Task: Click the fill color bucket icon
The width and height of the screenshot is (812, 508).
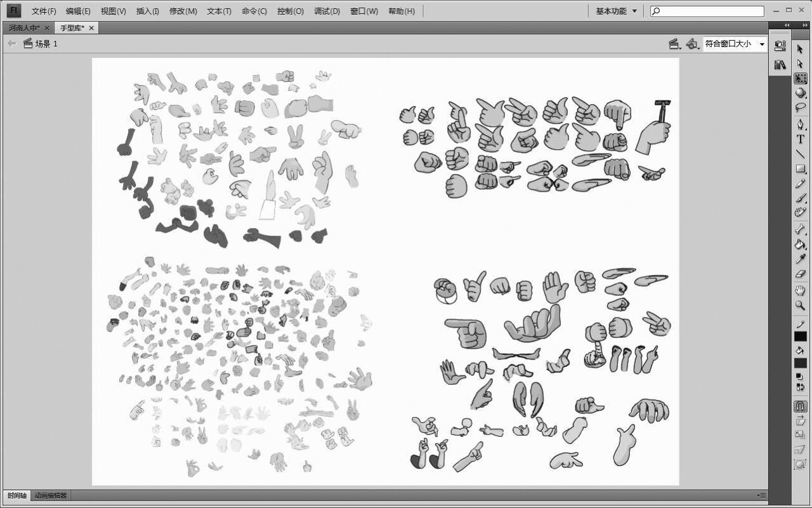Action: point(800,351)
